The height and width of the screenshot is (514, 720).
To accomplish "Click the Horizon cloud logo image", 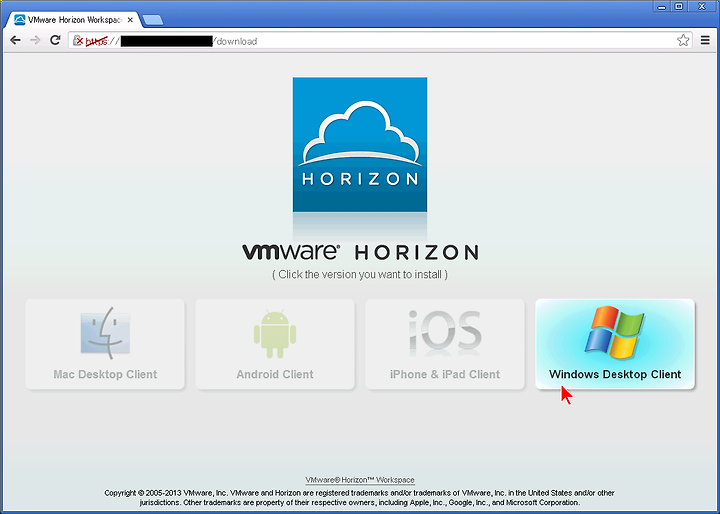I will coord(360,145).
